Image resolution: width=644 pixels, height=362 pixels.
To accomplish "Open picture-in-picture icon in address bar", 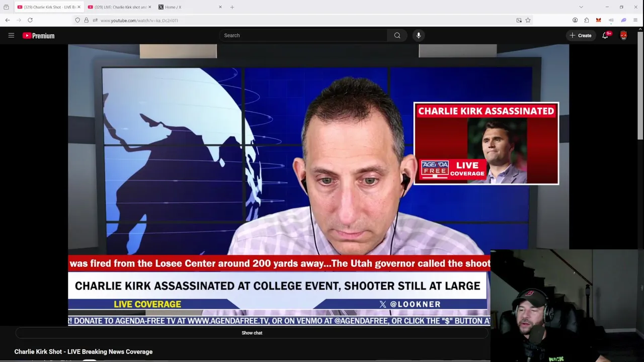I will pos(519,20).
